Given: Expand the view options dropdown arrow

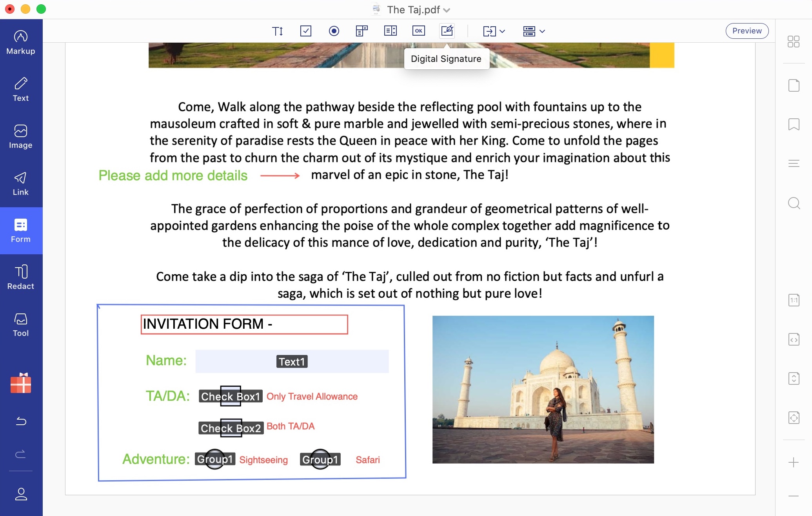Looking at the screenshot, I should 541,31.
